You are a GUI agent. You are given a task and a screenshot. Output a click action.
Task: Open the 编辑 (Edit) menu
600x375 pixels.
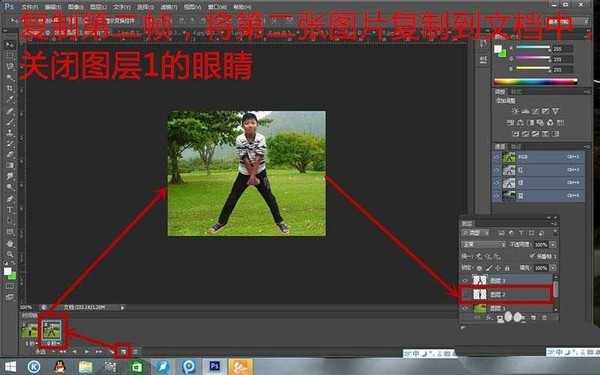[52, 7]
